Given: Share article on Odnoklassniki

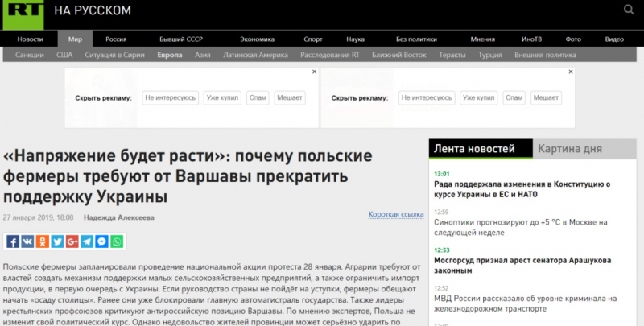Looking at the screenshot, I should coord(43,241).
